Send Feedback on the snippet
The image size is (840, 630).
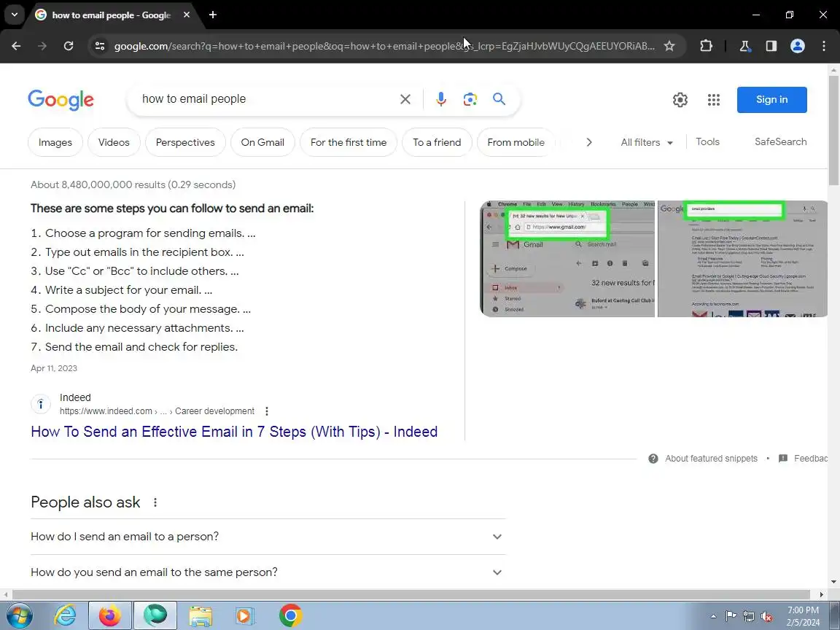(x=810, y=459)
